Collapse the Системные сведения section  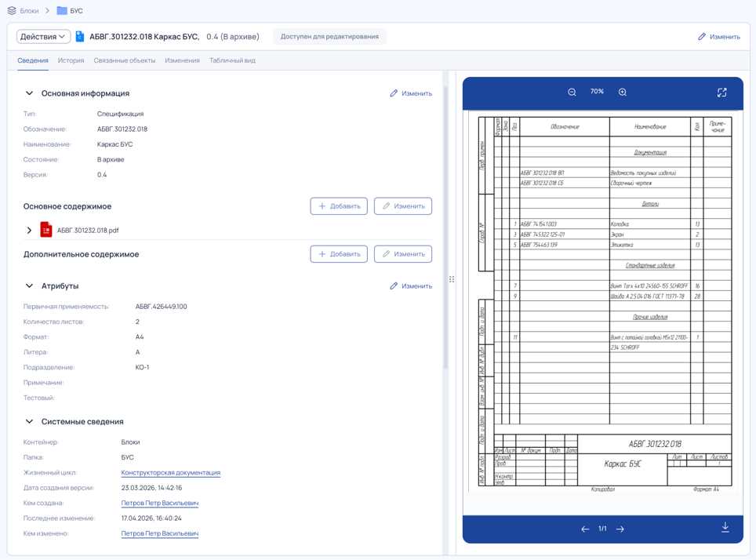[30, 421]
